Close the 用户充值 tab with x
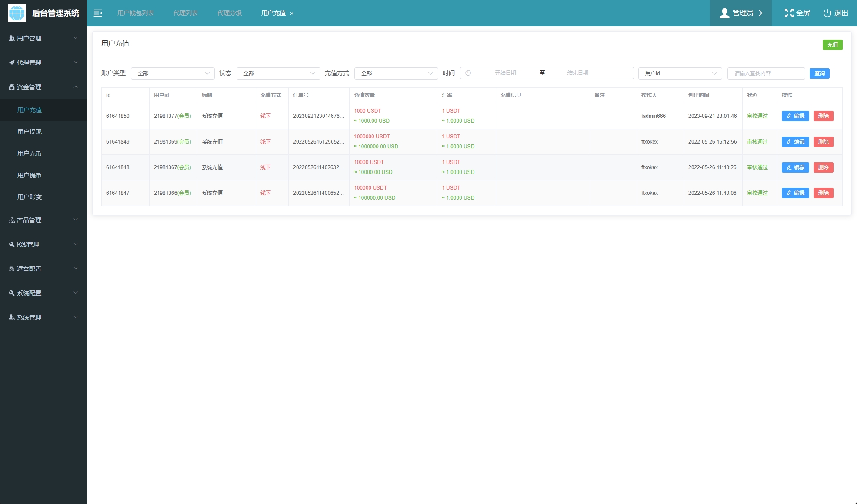Viewport: 857px width, 504px height. pos(292,13)
